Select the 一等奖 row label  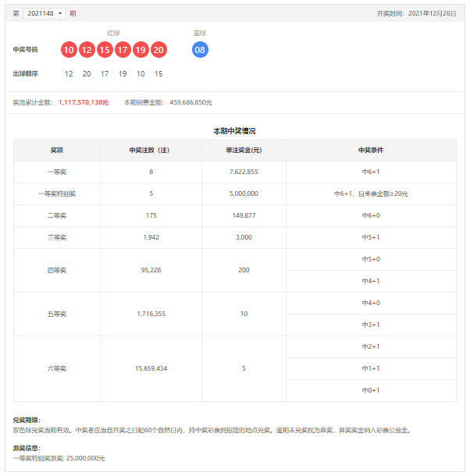click(57, 172)
